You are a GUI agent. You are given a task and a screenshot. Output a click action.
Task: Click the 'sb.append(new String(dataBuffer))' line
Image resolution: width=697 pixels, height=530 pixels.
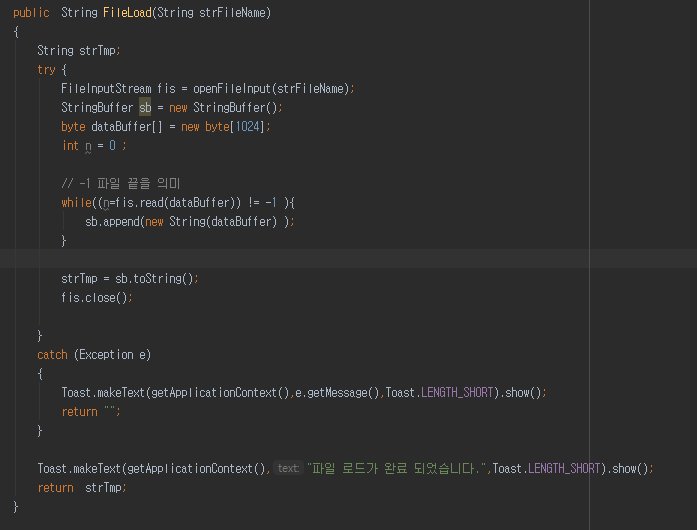coord(190,221)
